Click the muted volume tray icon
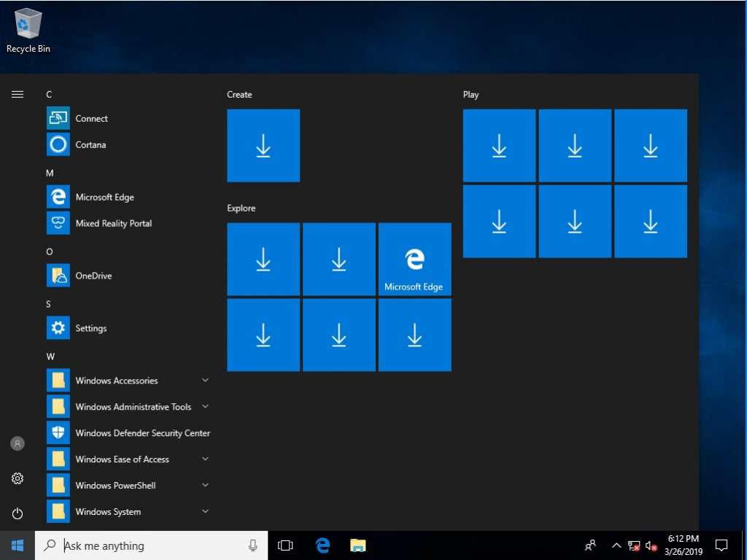Image resolution: width=747 pixels, height=560 pixels. pyautogui.click(x=651, y=545)
